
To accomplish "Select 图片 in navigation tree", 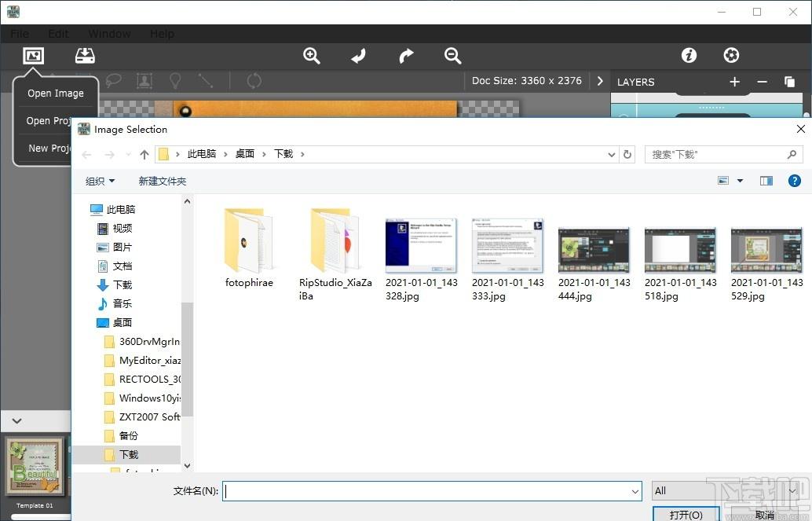I will point(115,248).
